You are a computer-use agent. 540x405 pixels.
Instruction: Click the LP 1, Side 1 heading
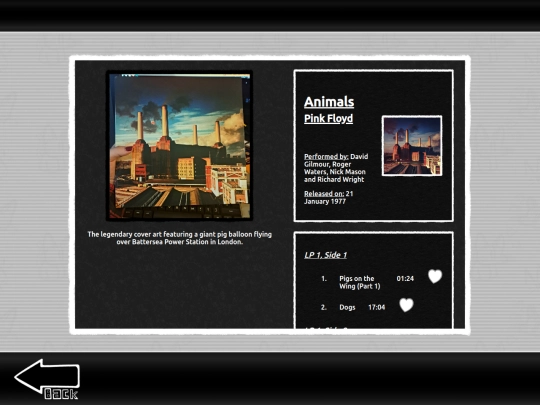pyautogui.click(x=325, y=255)
